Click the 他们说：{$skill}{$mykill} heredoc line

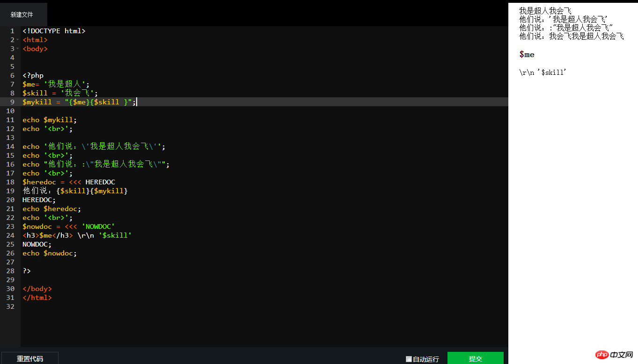75,191
